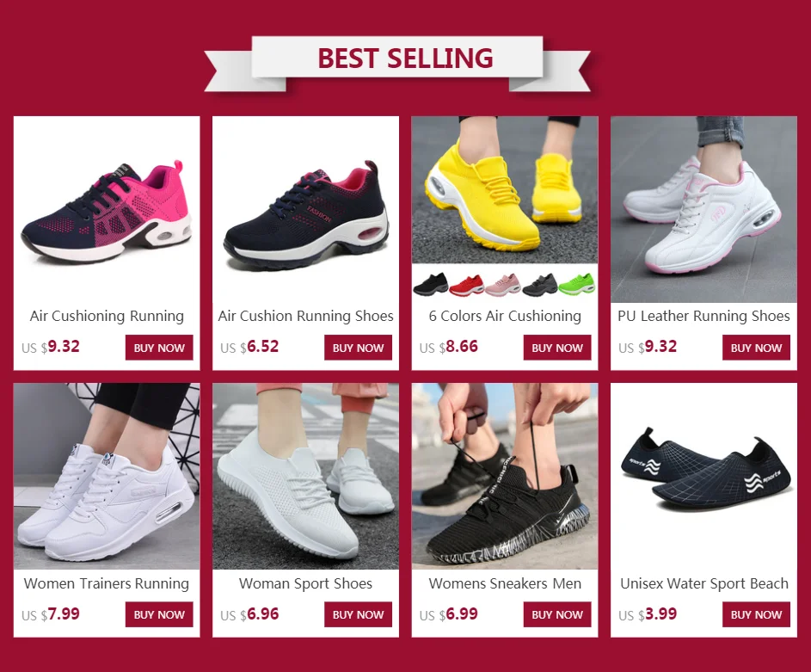Click the Best Selling banner heading
Screen dimensions: 811x672
(x=405, y=58)
